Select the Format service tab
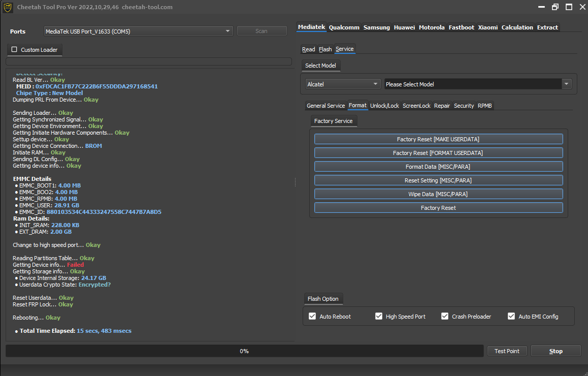 pyautogui.click(x=357, y=106)
